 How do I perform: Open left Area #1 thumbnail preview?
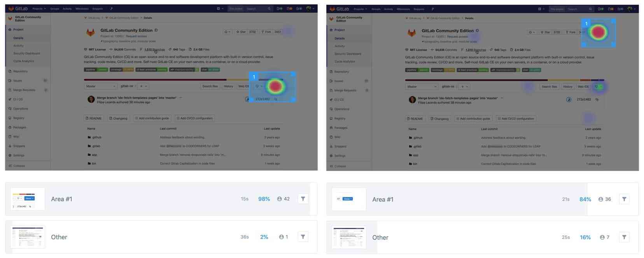click(x=28, y=199)
